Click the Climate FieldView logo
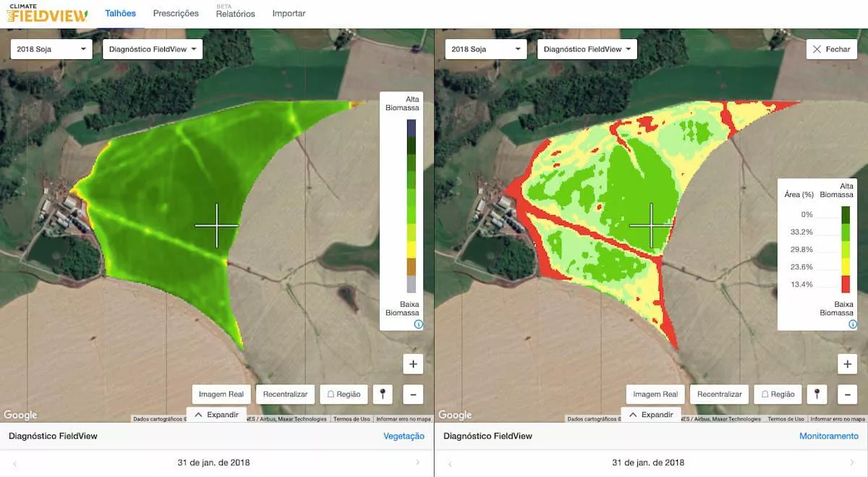Viewport: 868px width, 477px height. 48,13
